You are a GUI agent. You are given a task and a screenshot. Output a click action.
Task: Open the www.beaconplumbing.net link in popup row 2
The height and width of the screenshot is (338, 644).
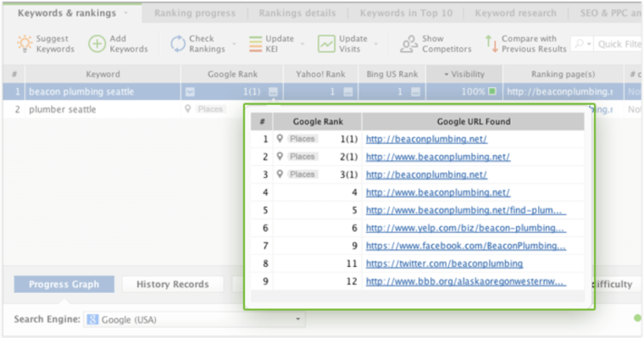pos(438,157)
